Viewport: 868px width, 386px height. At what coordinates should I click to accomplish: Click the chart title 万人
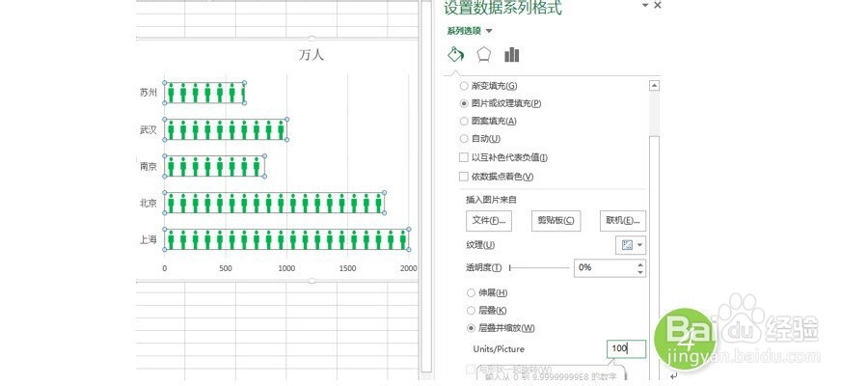312,54
